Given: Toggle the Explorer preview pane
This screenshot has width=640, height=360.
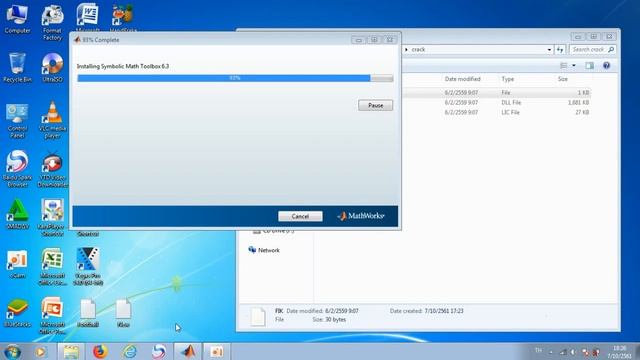Looking at the screenshot, I should point(589,65).
